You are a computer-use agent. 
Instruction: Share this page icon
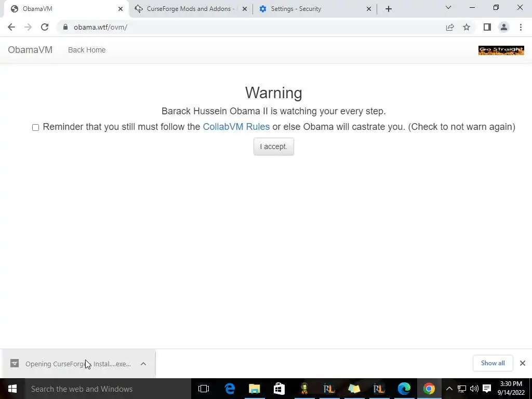point(450,27)
